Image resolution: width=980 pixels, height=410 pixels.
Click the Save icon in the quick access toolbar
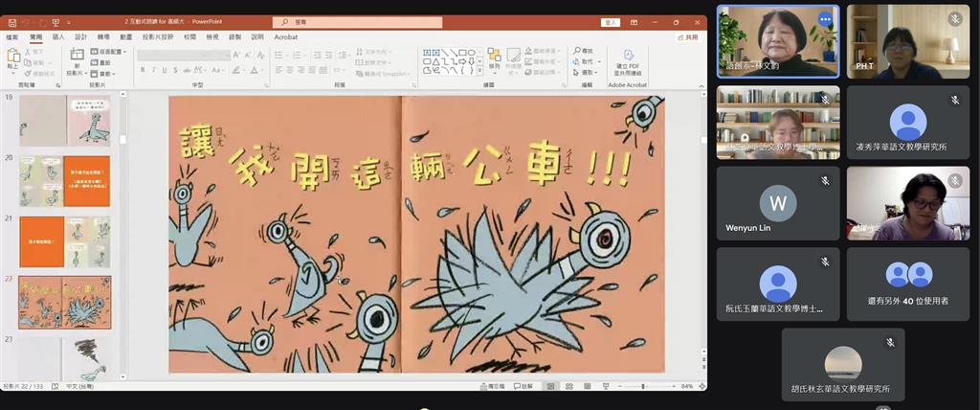[x=11, y=23]
